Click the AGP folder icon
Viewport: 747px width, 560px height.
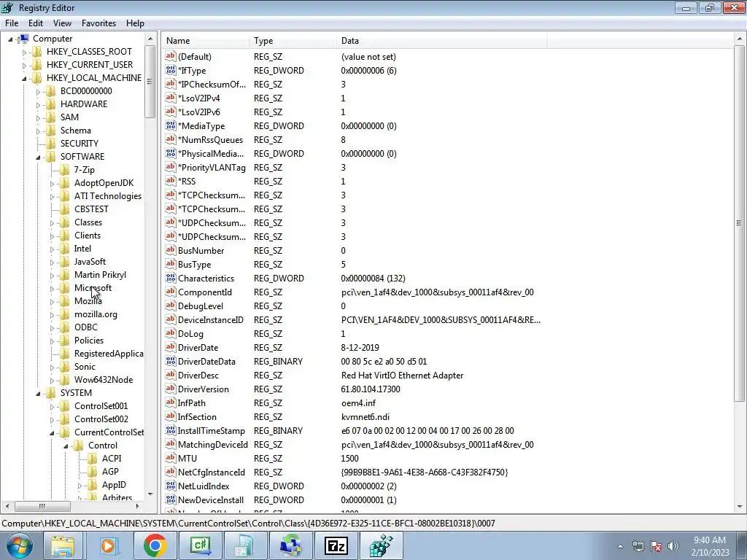(92, 472)
